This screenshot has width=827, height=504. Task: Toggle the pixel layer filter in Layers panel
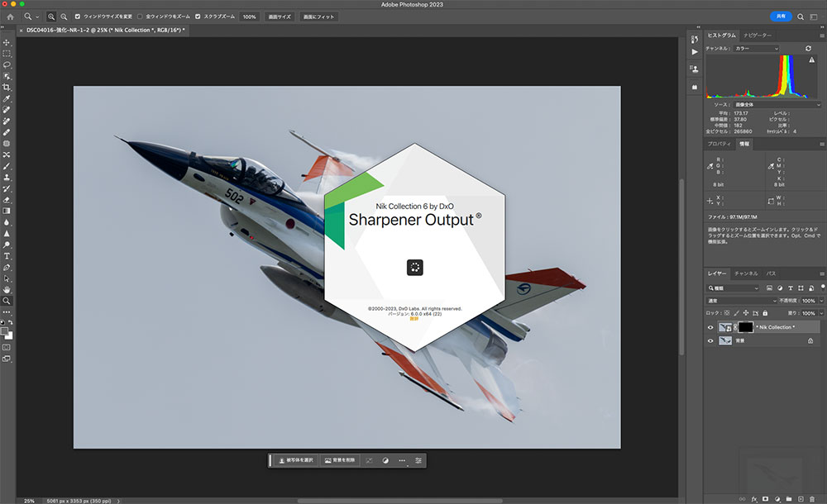[x=769, y=288]
